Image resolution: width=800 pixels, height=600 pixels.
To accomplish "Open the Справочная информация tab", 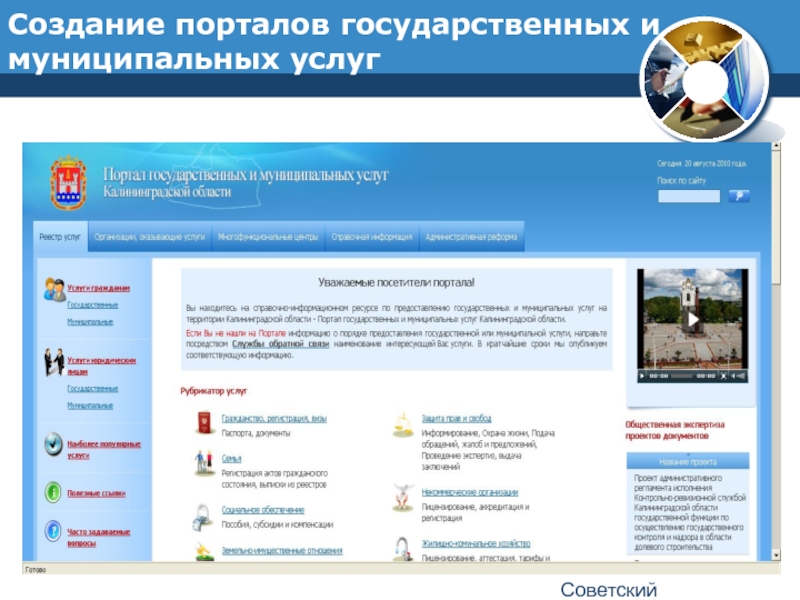I will click(372, 237).
